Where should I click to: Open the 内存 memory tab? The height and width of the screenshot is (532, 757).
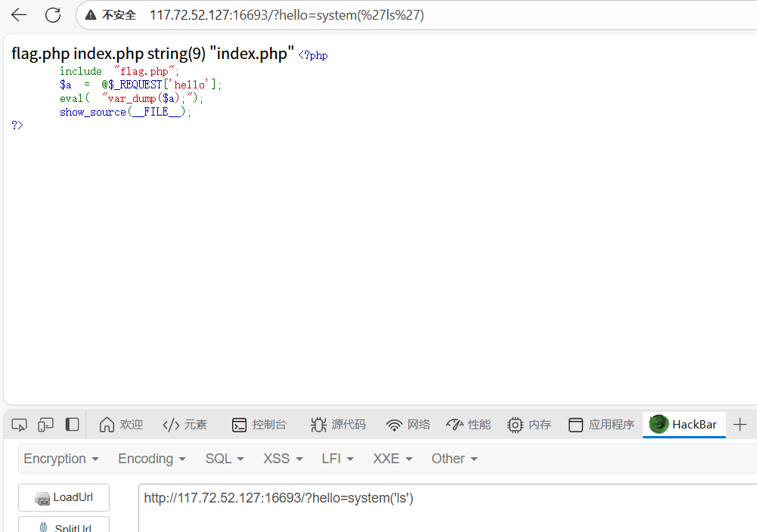click(x=529, y=425)
